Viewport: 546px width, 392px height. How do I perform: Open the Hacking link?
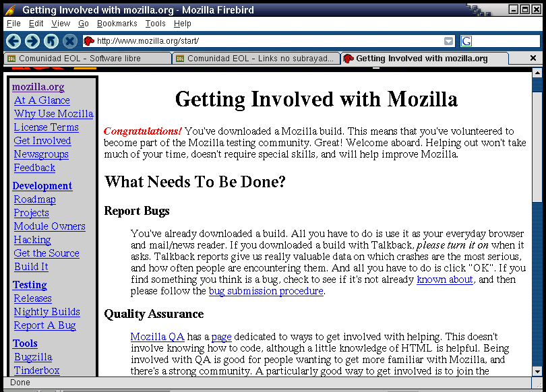(32, 240)
